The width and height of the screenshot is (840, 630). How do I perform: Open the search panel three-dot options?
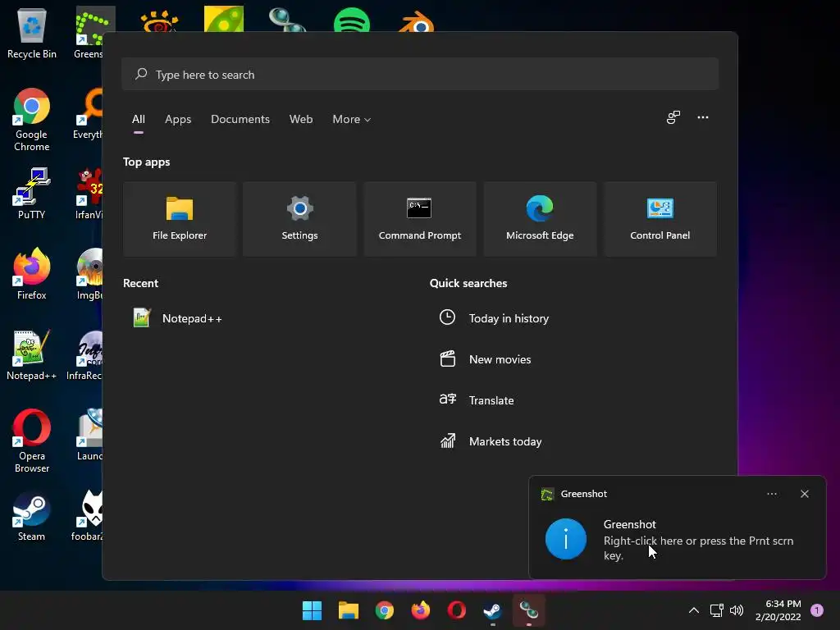pyautogui.click(x=703, y=117)
